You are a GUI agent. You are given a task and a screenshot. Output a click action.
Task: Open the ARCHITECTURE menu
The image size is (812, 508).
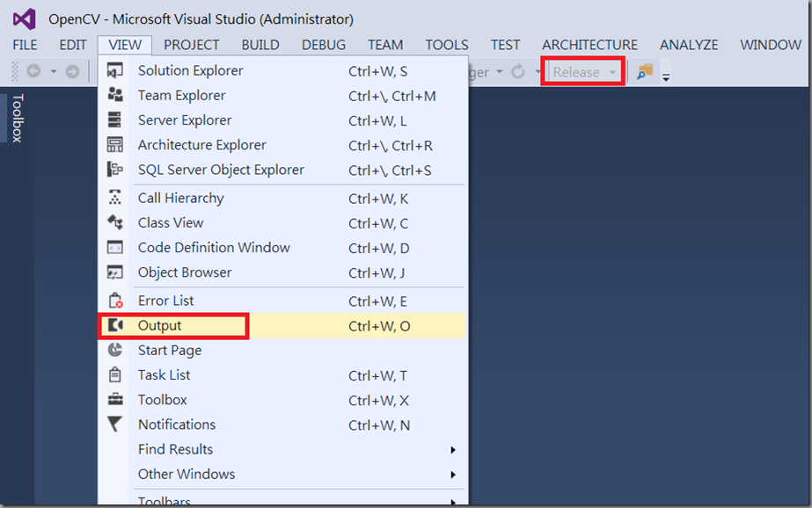(x=589, y=45)
